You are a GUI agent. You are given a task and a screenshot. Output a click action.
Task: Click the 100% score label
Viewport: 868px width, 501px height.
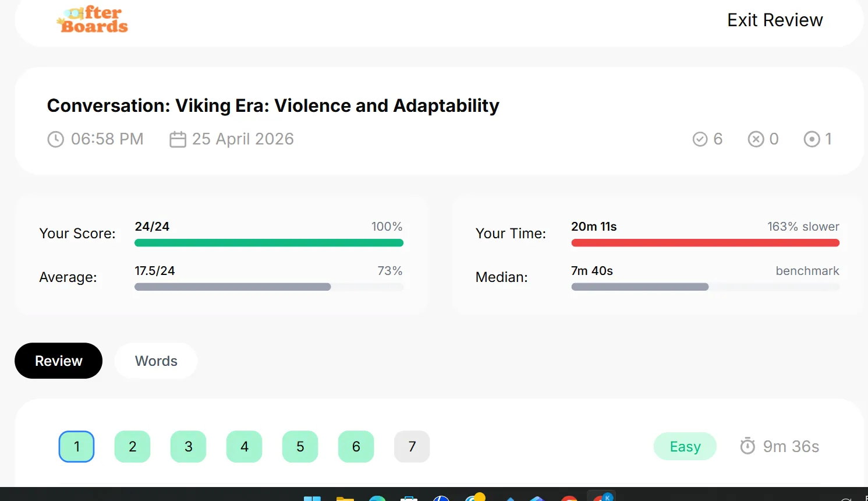tap(387, 227)
